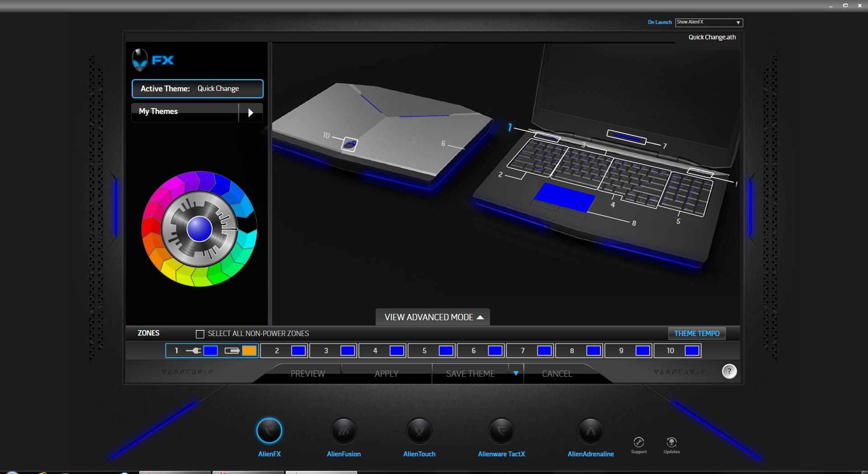868x474 pixels.
Task: Open the Alienware TactX module icon
Action: pyautogui.click(x=501, y=431)
